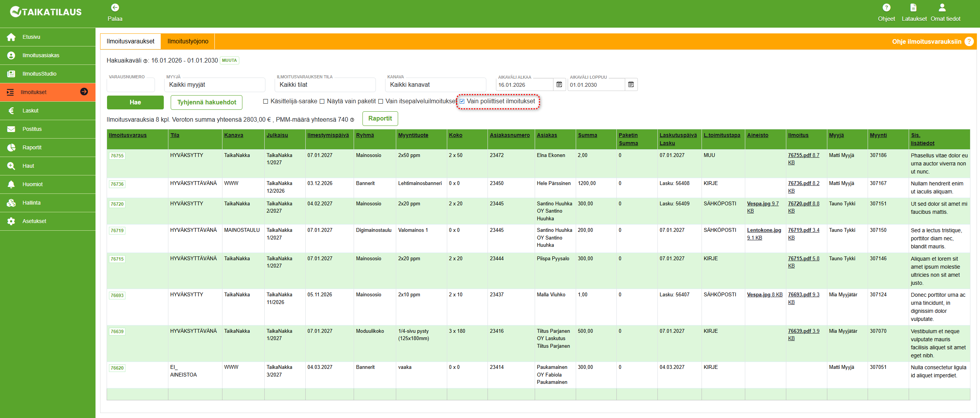Open reservation number 76755 link
Viewport: 980px width, 418px height.
(x=117, y=156)
